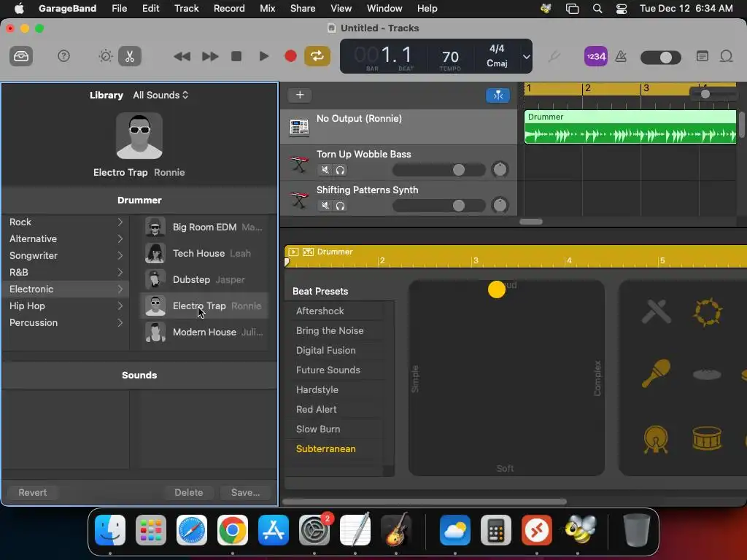Toggle the Library button in the toolbar

point(21,56)
